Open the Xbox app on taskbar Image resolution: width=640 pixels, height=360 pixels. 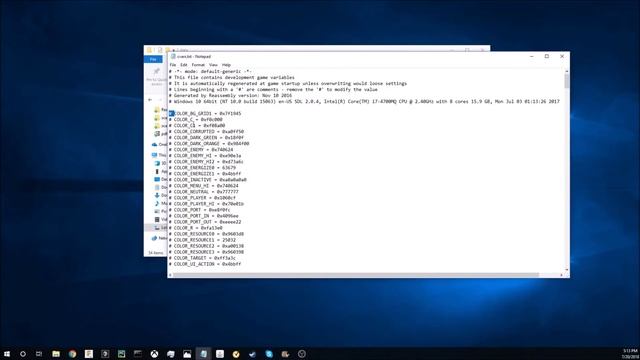point(154,354)
